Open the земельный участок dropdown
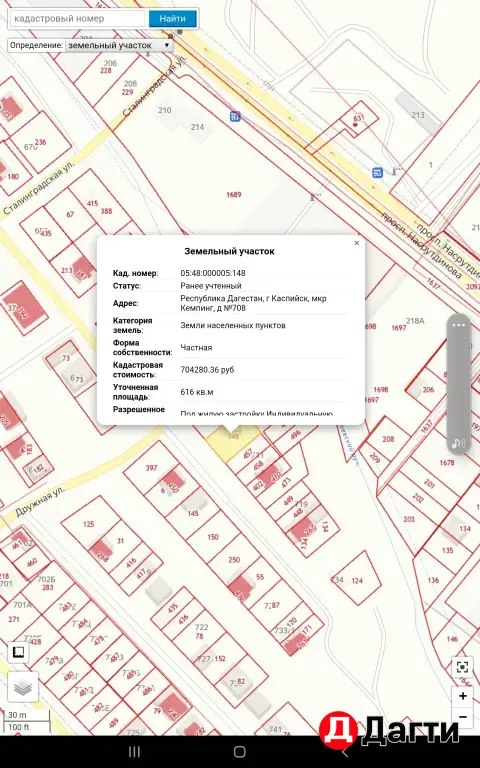 pyautogui.click(x=119, y=45)
